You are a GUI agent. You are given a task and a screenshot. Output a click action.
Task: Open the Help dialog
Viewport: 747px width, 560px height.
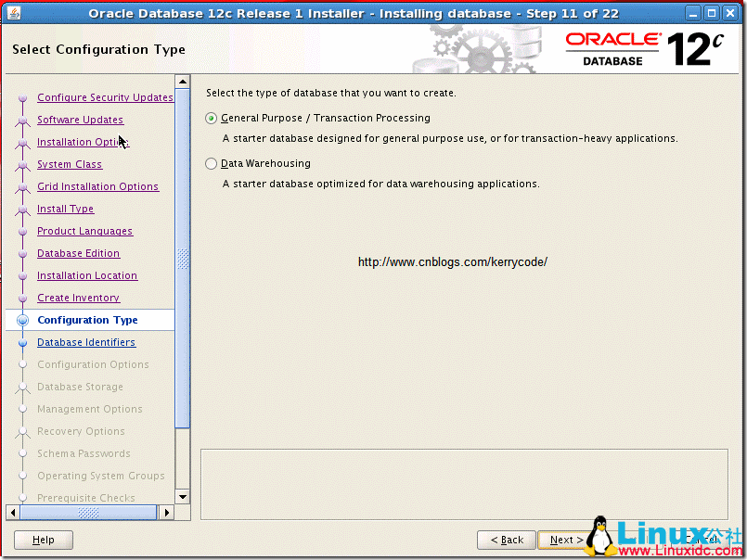tap(43, 540)
